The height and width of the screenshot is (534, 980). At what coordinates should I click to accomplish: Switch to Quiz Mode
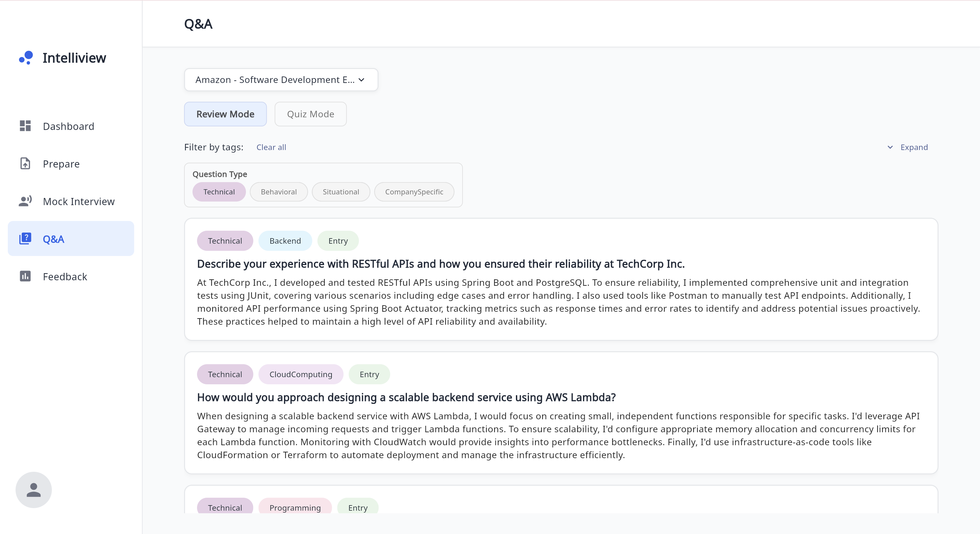(x=310, y=114)
